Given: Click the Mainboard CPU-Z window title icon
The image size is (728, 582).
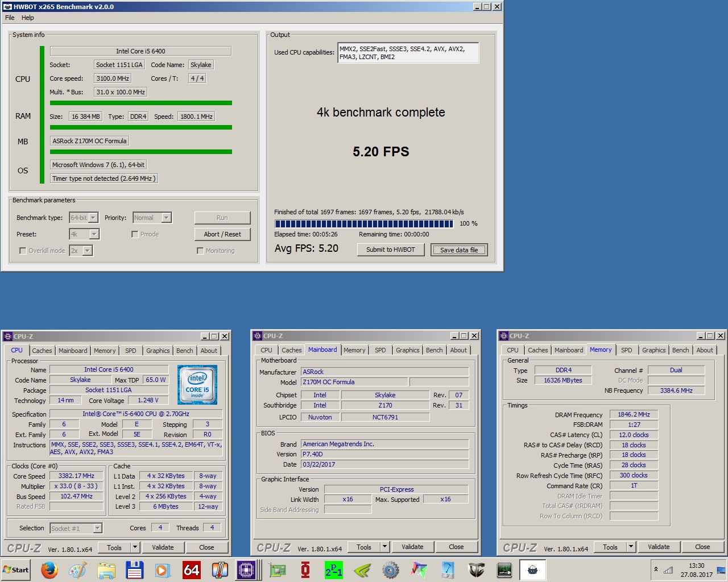Looking at the screenshot, I should (258, 336).
